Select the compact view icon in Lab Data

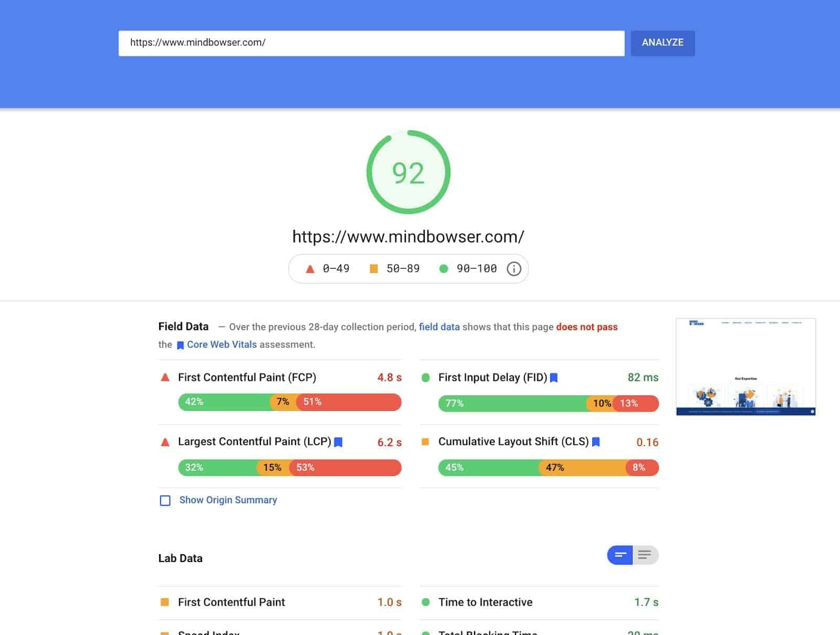click(x=620, y=555)
